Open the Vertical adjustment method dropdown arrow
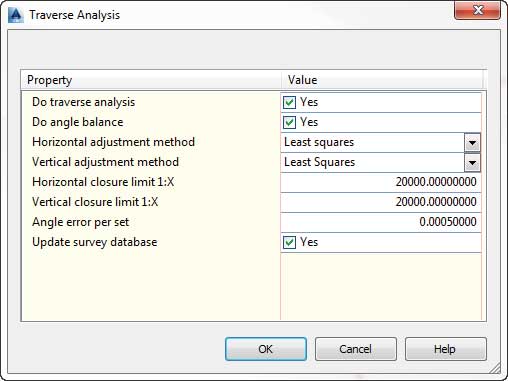Viewport: 508px width, 381px height. tap(472, 163)
